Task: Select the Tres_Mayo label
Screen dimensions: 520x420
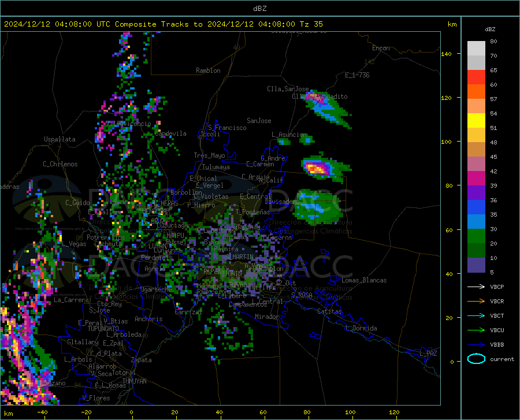Action: [x=210, y=155]
